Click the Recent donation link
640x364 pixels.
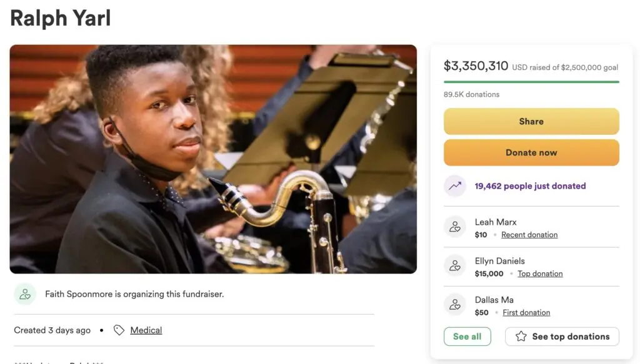pyautogui.click(x=529, y=235)
